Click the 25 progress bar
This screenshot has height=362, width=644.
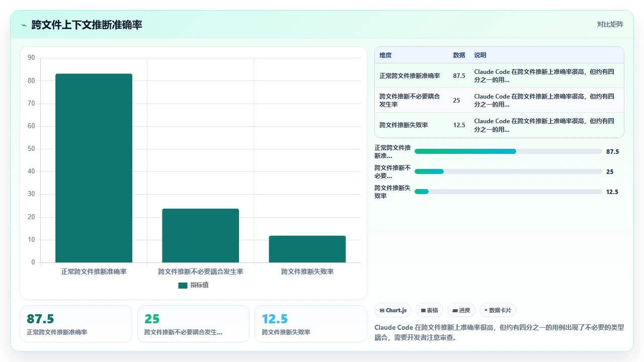(x=508, y=171)
